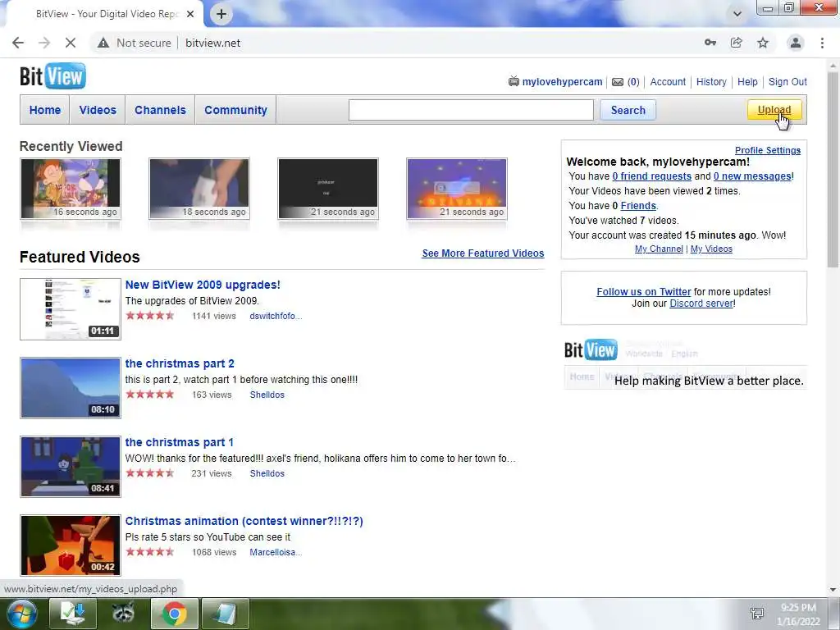Screen dimensions: 840x630
Task: Click the Help making BitView better banner
Action: (684, 363)
